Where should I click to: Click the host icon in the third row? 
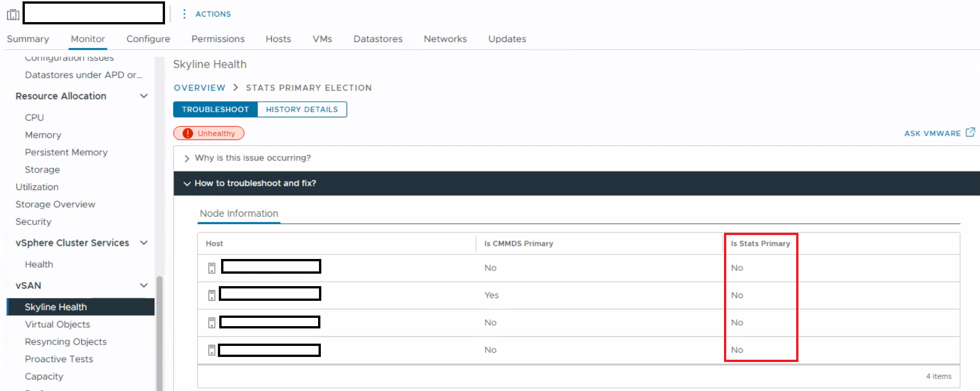click(211, 323)
